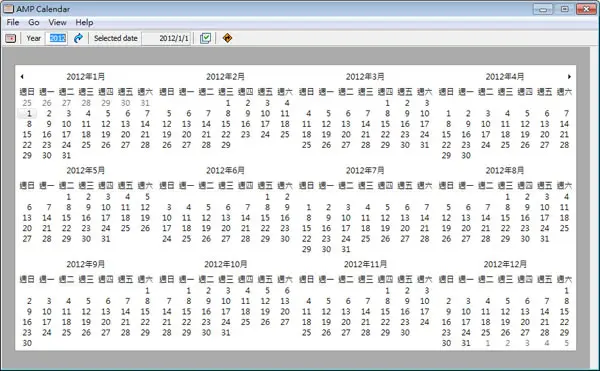Click the calendar icon at toolbar start
Viewport: 600px width, 371px height.
[x=10, y=38]
